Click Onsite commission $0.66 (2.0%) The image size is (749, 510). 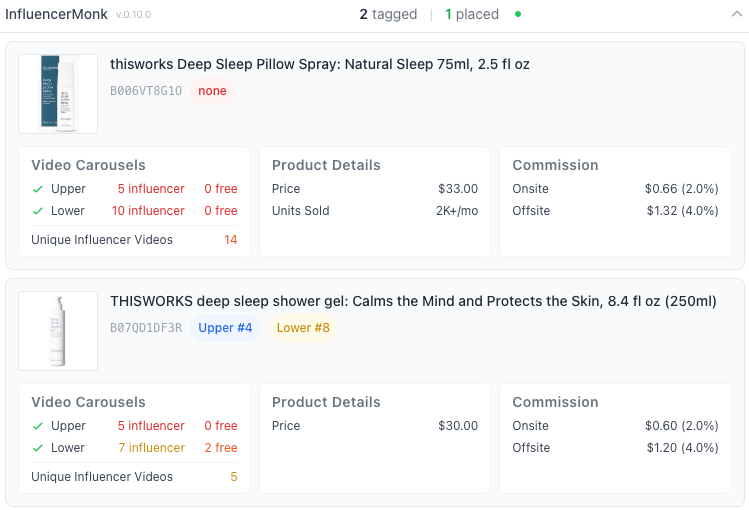click(682, 189)
